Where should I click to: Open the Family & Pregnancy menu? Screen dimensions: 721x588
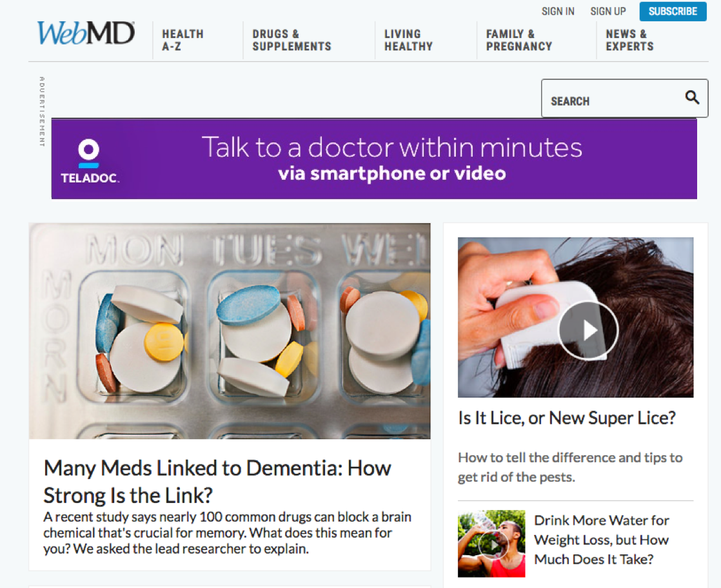pyautogui.click(x=519, y=40)
